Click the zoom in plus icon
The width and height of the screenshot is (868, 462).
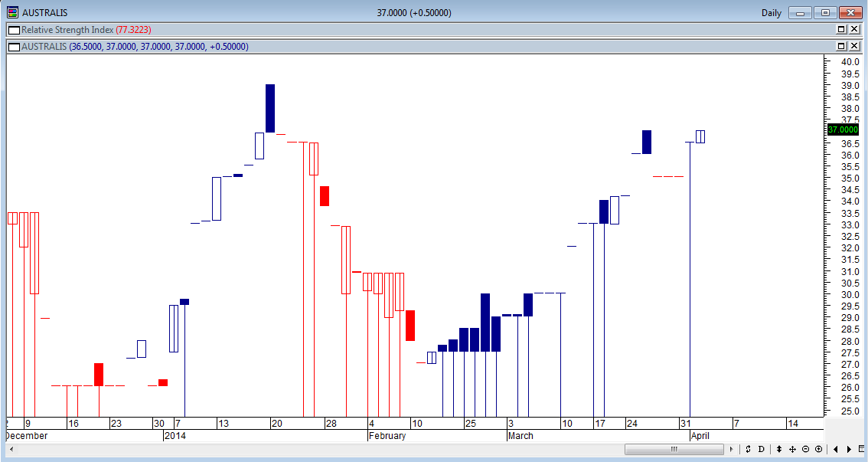819,449
